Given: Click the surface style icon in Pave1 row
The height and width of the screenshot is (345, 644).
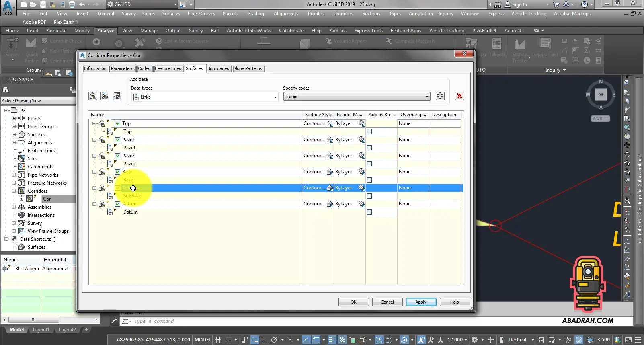Looking at the screenshot, I should point(330,140).
